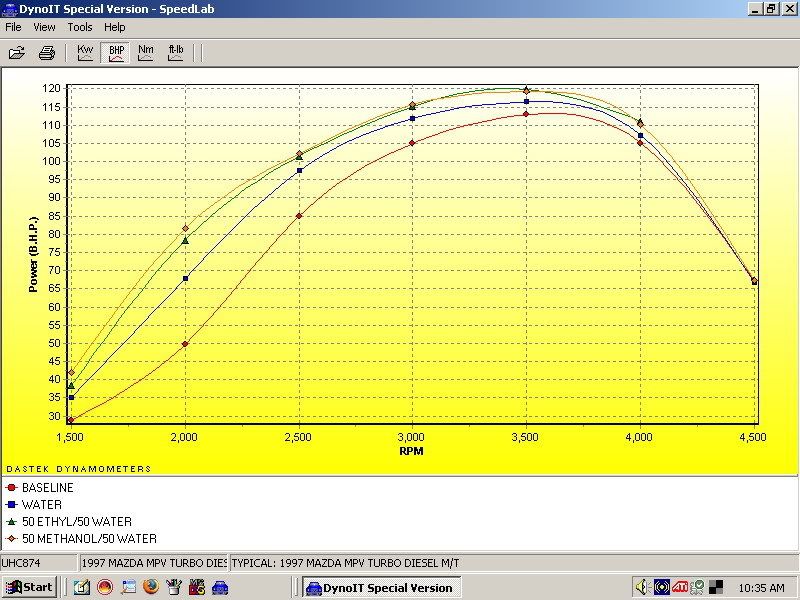
Task: Open the Help menu
Action: click(115, 27)
